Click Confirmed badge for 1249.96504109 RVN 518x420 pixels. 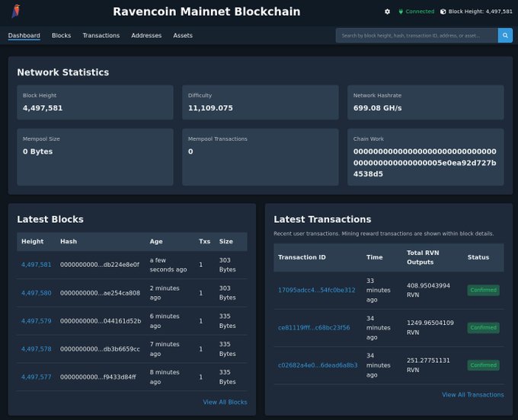(x=483, y=328)
